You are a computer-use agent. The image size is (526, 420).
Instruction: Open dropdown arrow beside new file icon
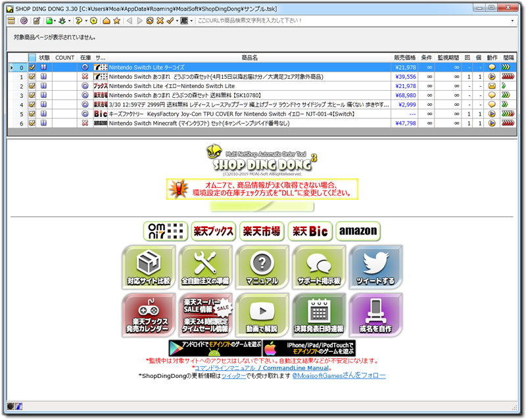click(x=55, y=21)
